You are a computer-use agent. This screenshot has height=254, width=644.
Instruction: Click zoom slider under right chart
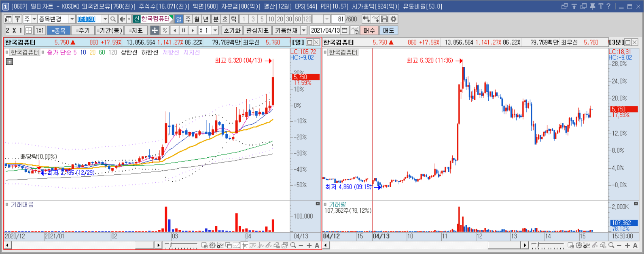(x=547, y=245)
